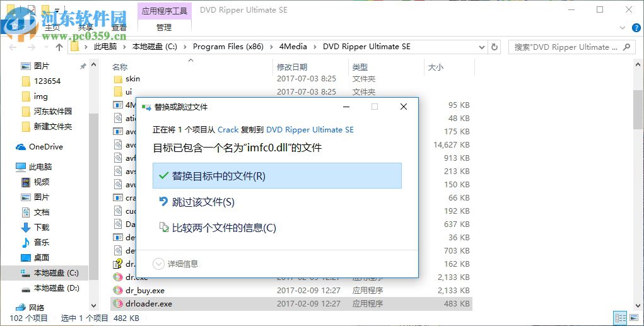This screenshot has height=326, width=644.
Task: Open the 主页 ribbon tab
Action: [52, 28]
